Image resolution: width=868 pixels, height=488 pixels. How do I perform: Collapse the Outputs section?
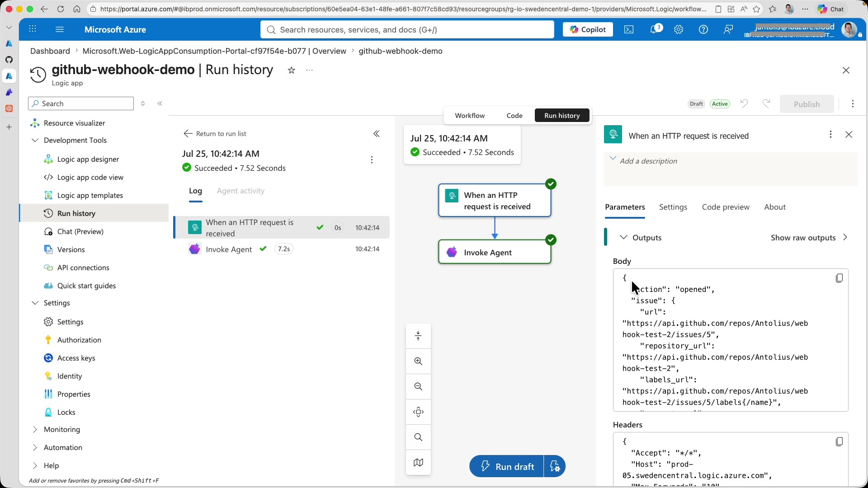point(623,238)
